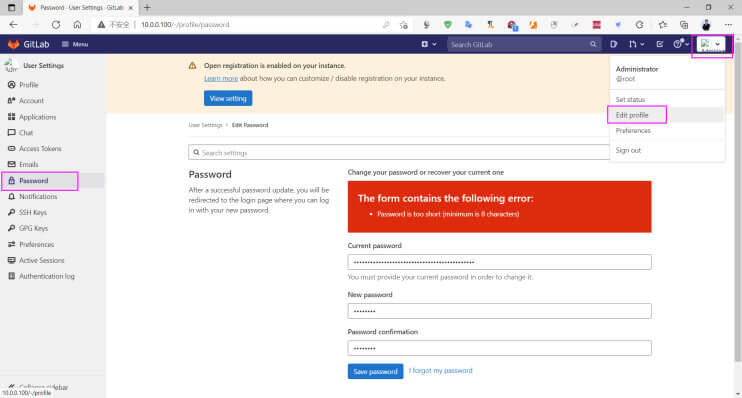Click the New password input field

[x=499, y=311]
